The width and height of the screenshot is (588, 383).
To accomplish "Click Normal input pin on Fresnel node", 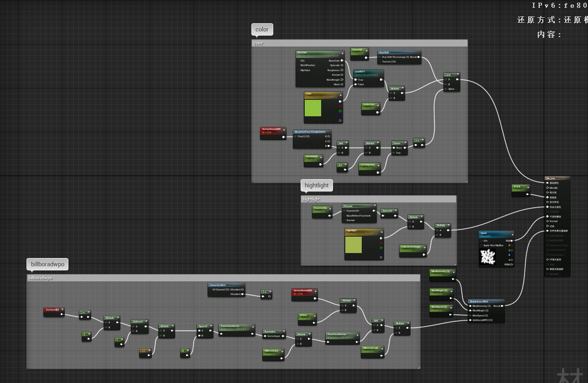I will pyautogui.click(x=344, y=220).
